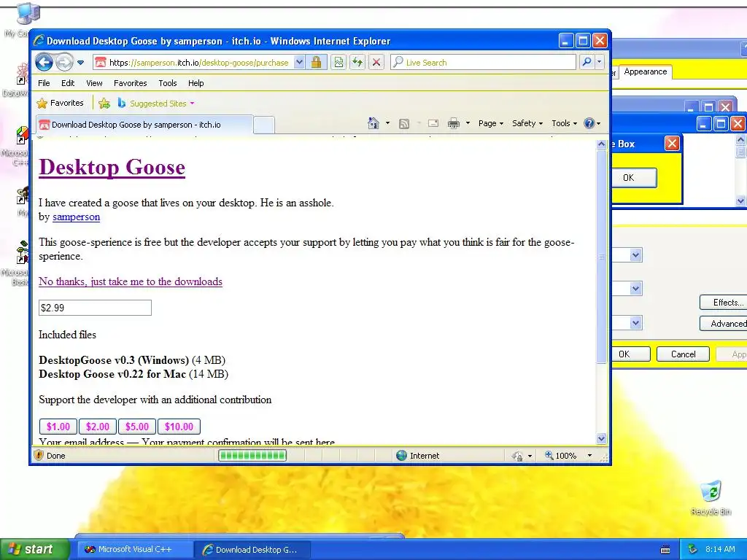The height and width of the screenshot is (560, 747).
Task: Switch to Microsoft Visual C++ taskbar button
Action: click(134, 550)
